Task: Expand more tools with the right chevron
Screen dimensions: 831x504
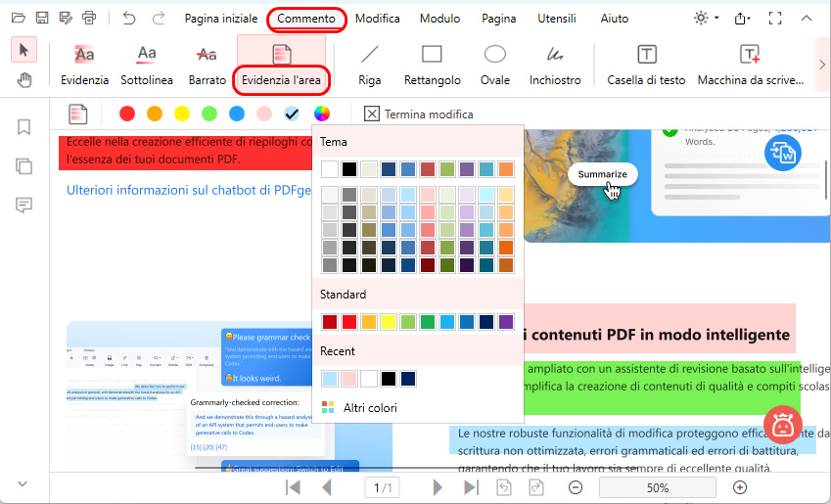Action: [822, 65]
